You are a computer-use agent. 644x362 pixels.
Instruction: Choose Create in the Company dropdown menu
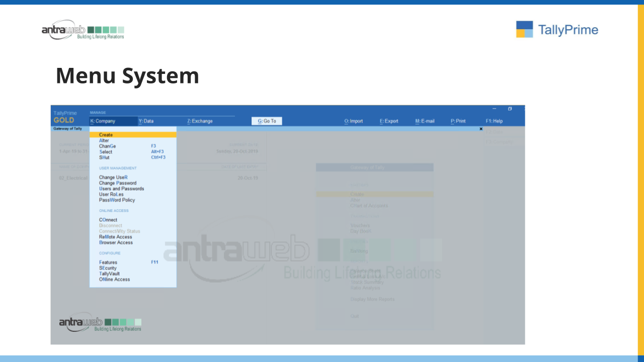(133, 135)
